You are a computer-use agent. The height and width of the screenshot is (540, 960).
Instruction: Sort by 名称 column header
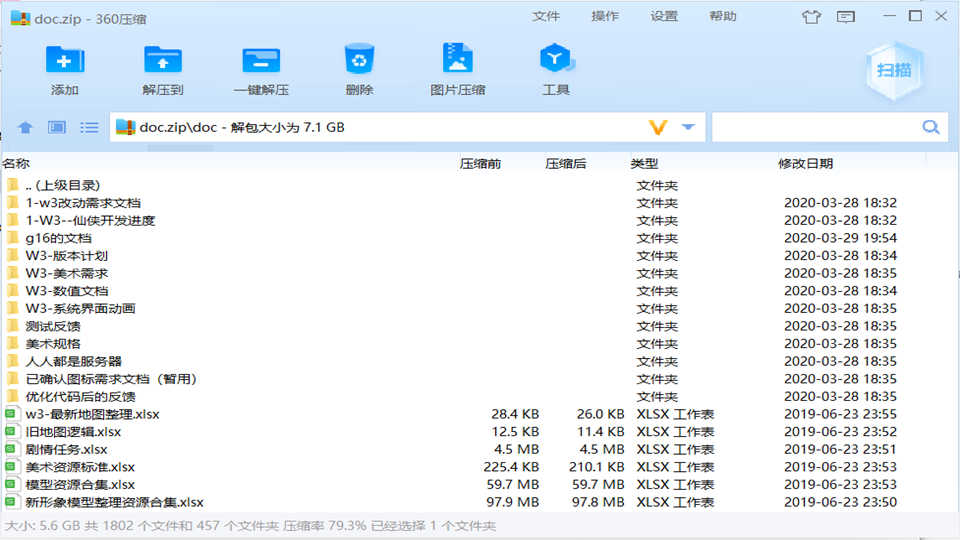pos(16,163)
